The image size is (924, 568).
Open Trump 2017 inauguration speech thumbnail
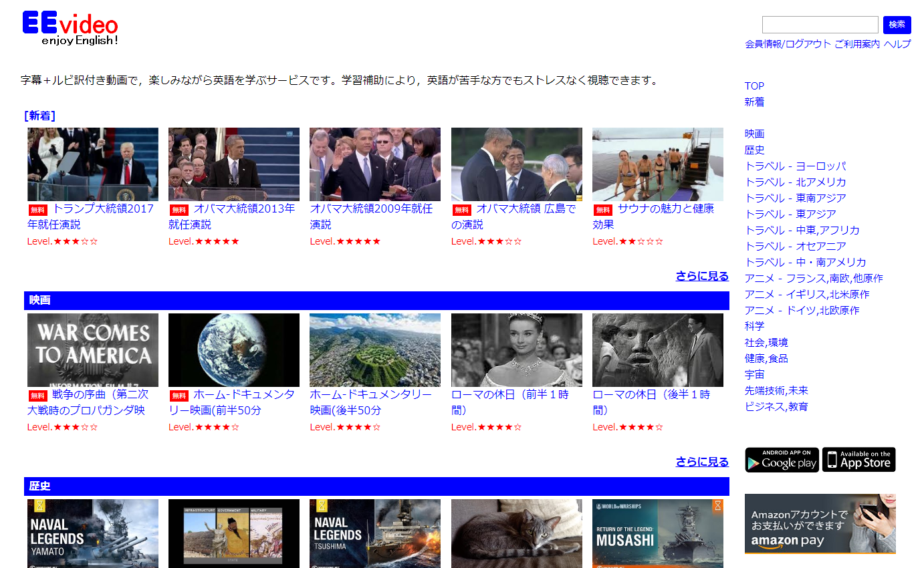pos(93,164)
